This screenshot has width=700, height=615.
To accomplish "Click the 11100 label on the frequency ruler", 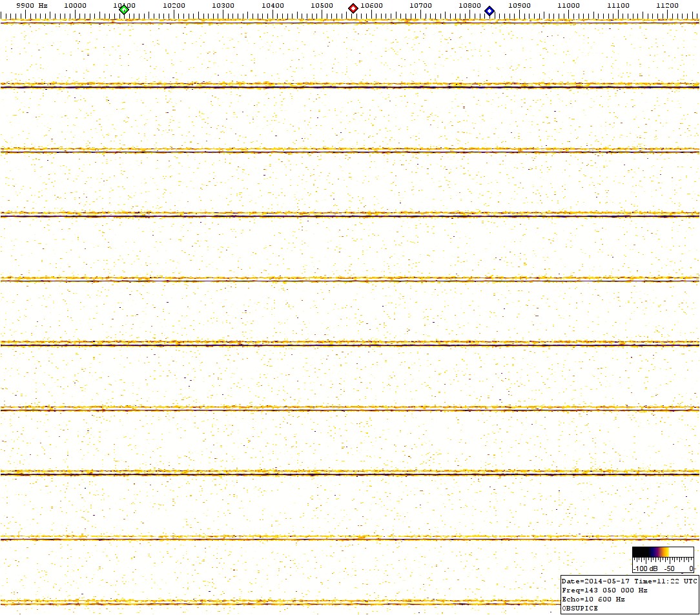I will (x=618, y=5).
